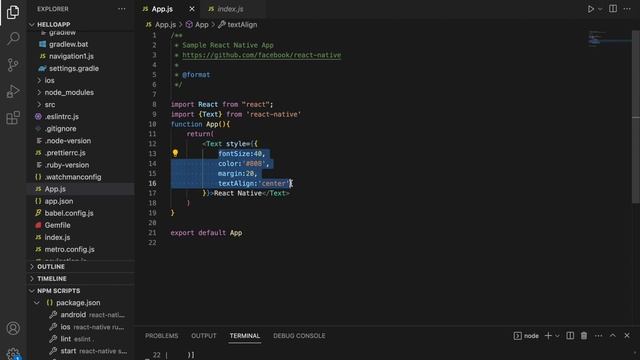Image resolution: width=640 pixels, height=360 pixels.
Task: Open the Output panel tab
Action: click(x=204, y=336)
